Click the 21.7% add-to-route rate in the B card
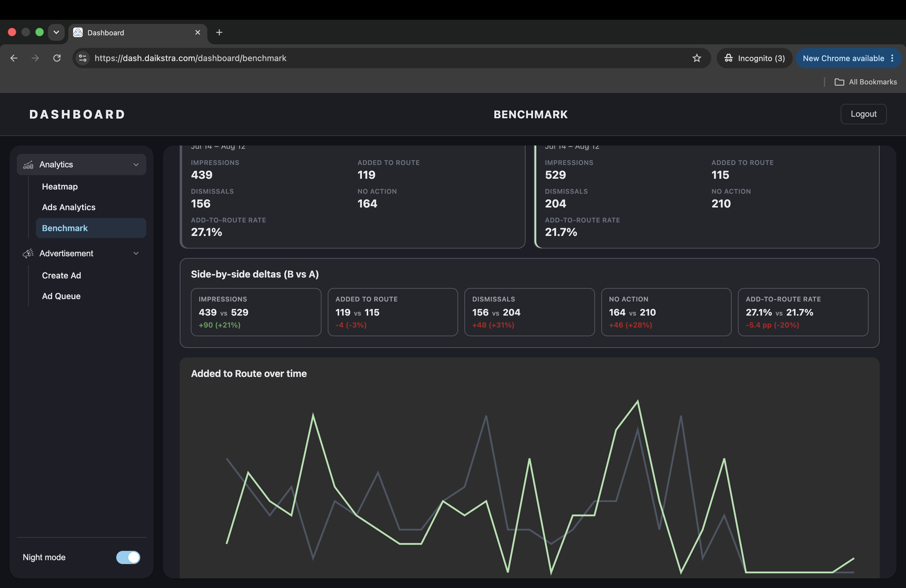The image size is (906, 588). point(561,232)
